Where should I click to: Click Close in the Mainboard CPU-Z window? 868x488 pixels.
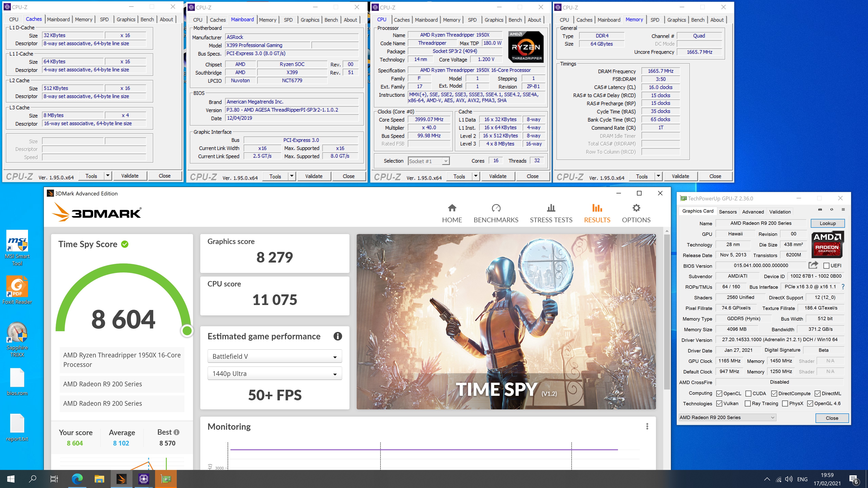tap(348, 176)
